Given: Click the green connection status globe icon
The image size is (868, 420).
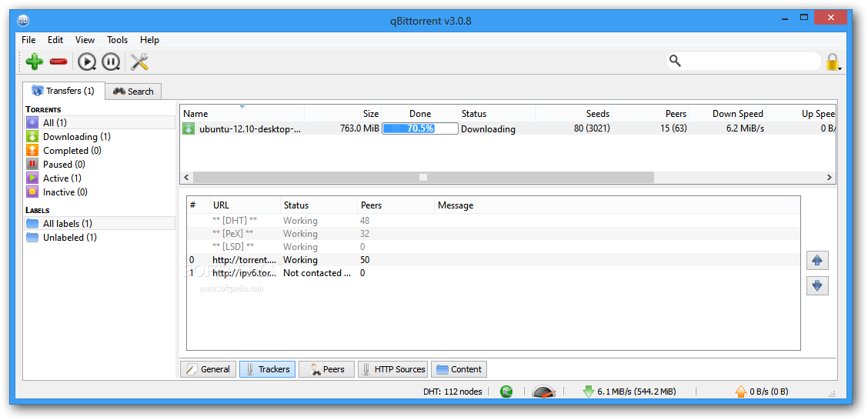Looking at the screenshot, I should [x=506, y=392].
